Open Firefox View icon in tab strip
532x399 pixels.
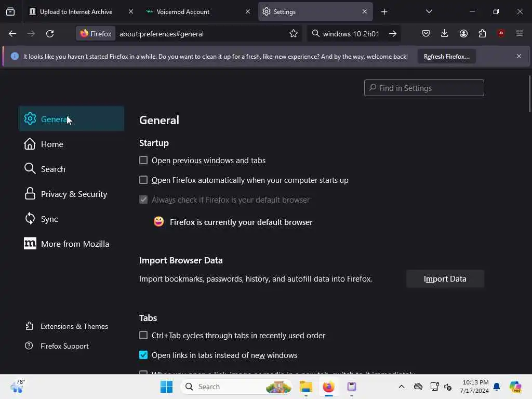(10, 12)
